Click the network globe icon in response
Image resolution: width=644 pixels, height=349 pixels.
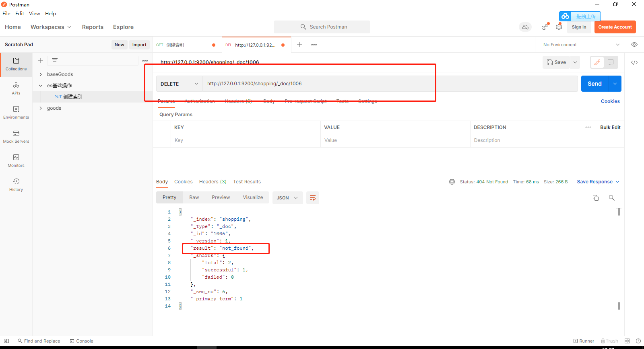pyautogui.click(x=452, y=182)
